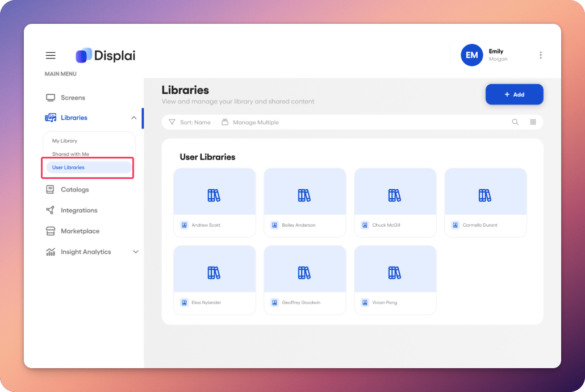Open the Carmello Durant library name
The width and height of the screenshot is (585, 392).
480,225
